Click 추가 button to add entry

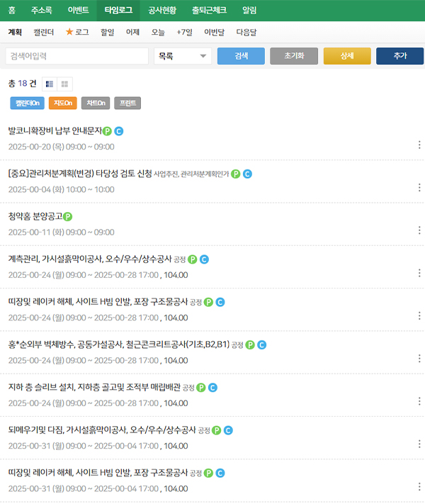click(x=399, y=57)
